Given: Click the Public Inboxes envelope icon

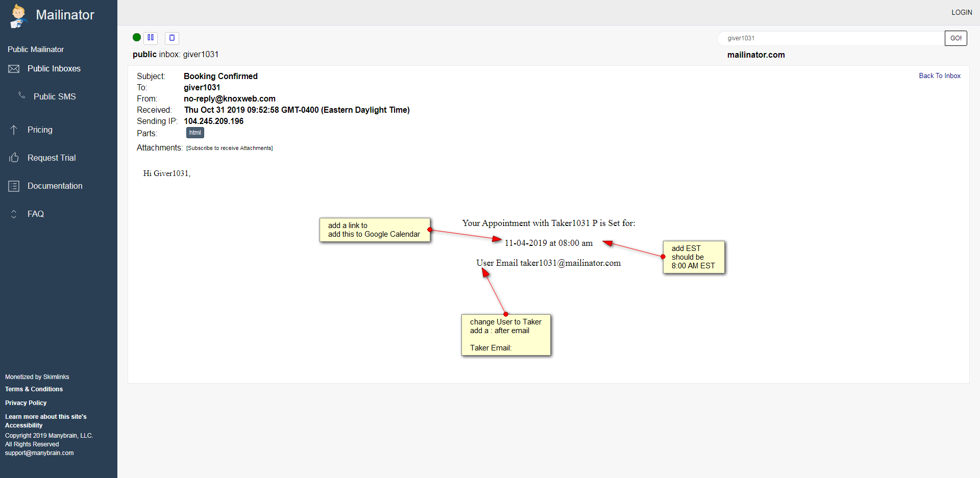Looking at the screenshot, I should click(x=14, y=69).
